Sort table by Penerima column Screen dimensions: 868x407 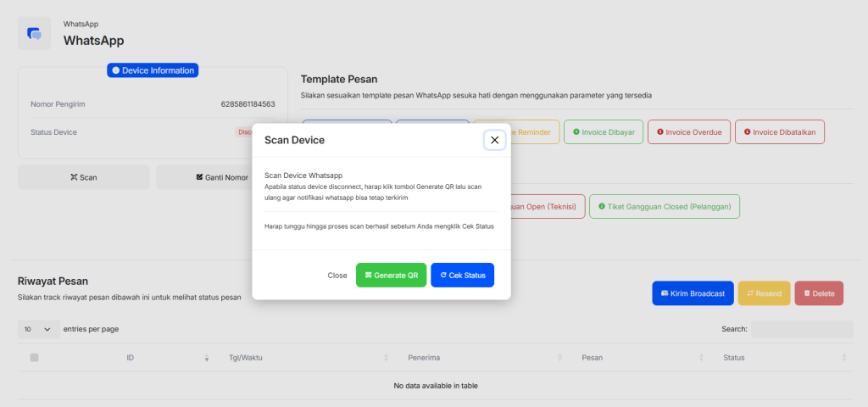click(424, 358)
